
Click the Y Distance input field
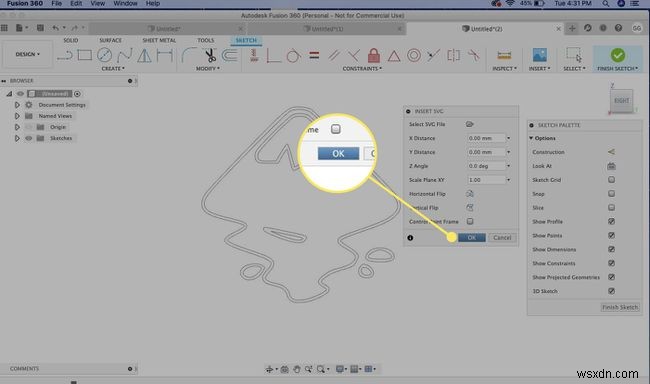point(486,152)
